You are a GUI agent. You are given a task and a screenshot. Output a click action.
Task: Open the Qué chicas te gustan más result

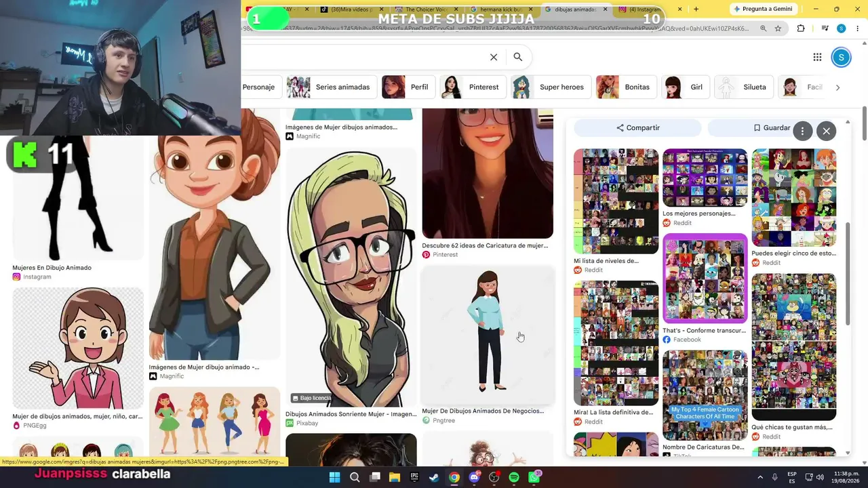coord(794,347)
